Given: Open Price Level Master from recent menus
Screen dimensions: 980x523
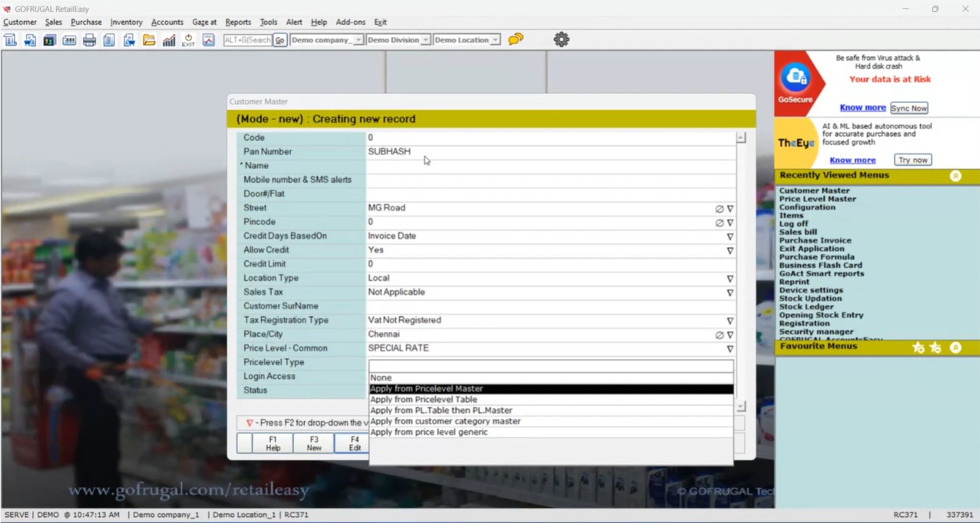Looking at the screenshot, I should tap(817, 199).
